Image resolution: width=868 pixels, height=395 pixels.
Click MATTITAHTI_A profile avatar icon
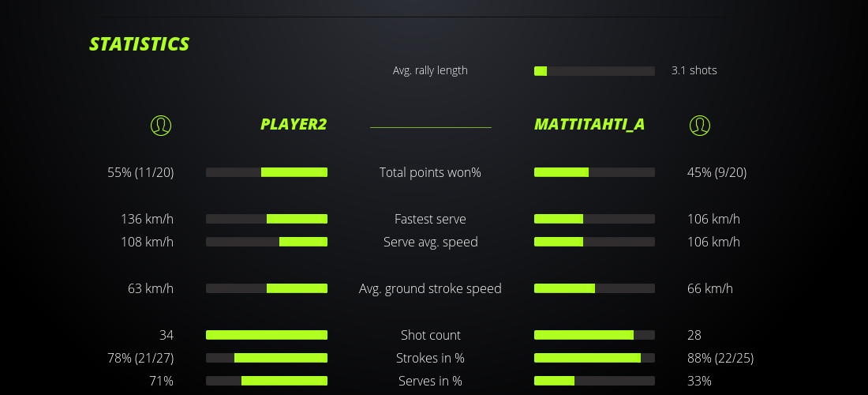click(700, 125)
